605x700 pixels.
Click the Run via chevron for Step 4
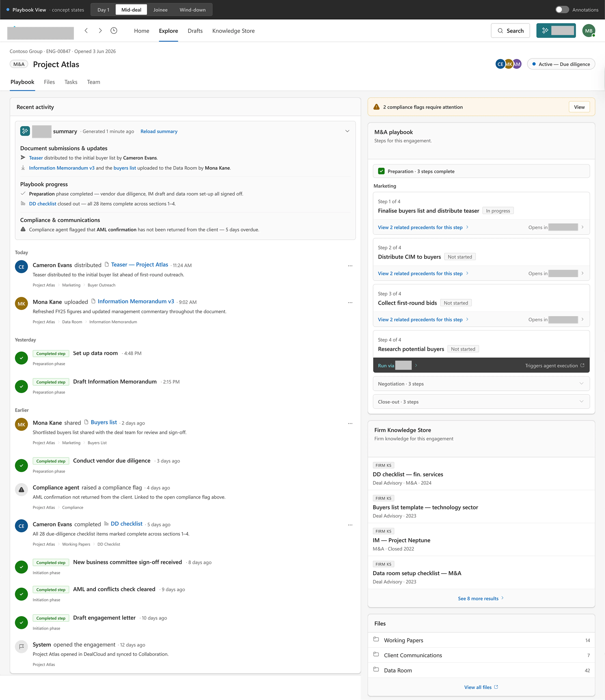(416, 365)
